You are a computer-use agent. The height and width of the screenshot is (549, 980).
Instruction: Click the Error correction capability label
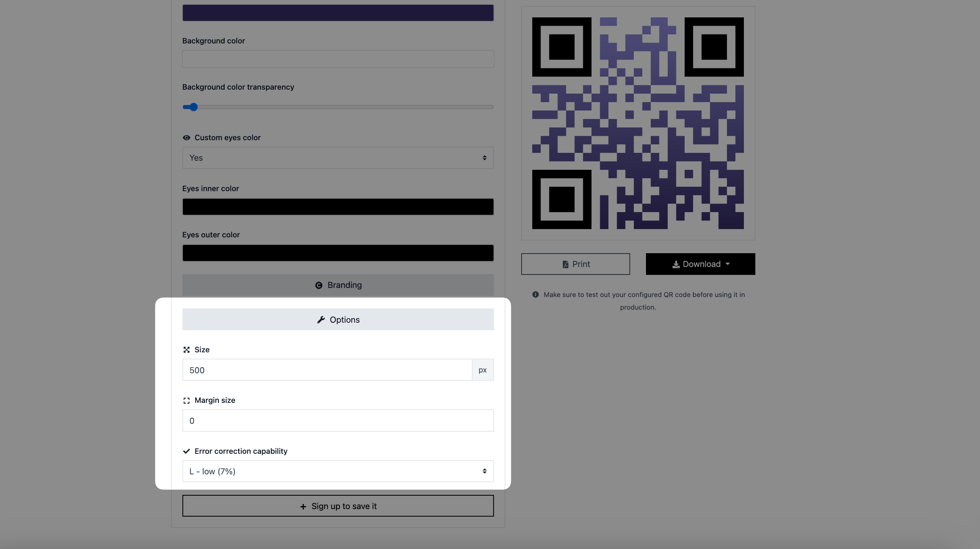pos(241,451)
